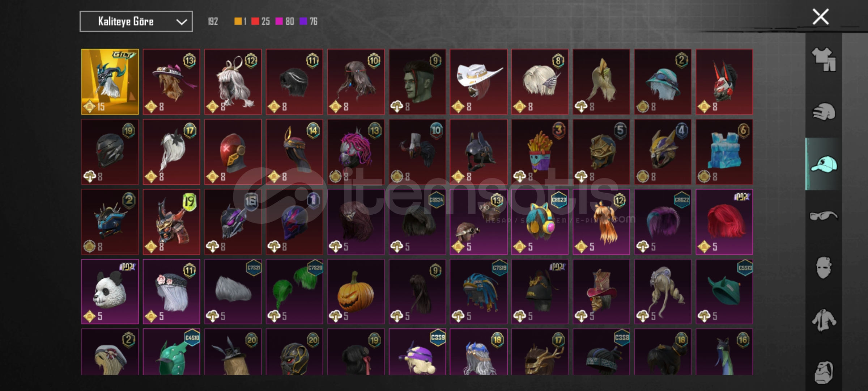Select the cap headwear category tab
Screen dimensions: 868x391
tap(824, 164)
